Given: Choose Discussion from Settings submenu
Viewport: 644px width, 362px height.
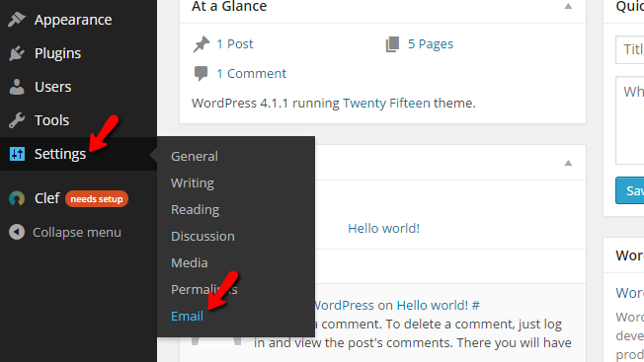Looking at the screenshot, I should pyautogui.click(x=202, y=236).
